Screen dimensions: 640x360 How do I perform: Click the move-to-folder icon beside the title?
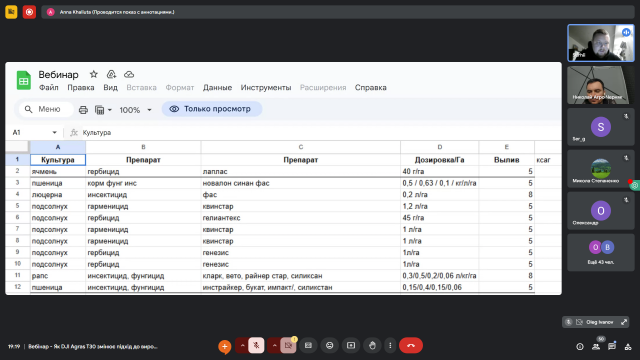[x=111, y=74]
